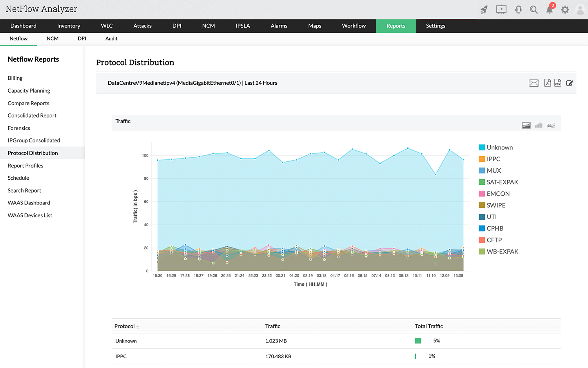
Task: Open the Forensics report in sidebar
Action: (19, 128)
